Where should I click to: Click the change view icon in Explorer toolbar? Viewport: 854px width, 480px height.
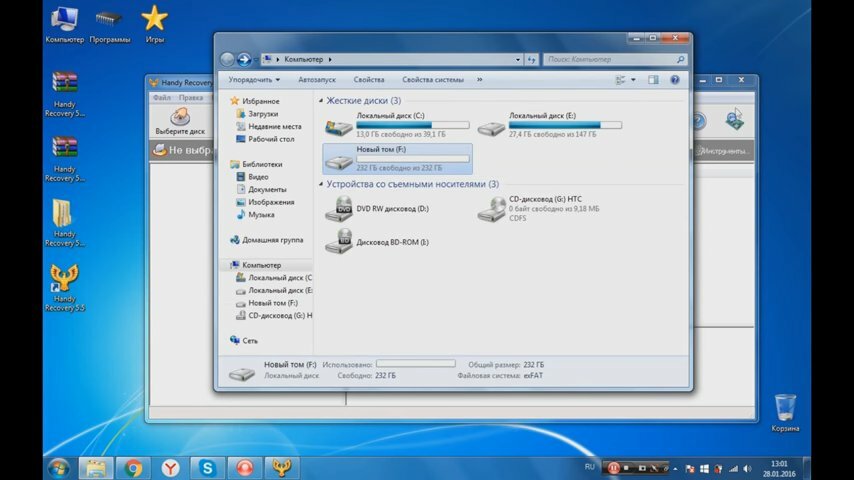click(x=620, y=80)
